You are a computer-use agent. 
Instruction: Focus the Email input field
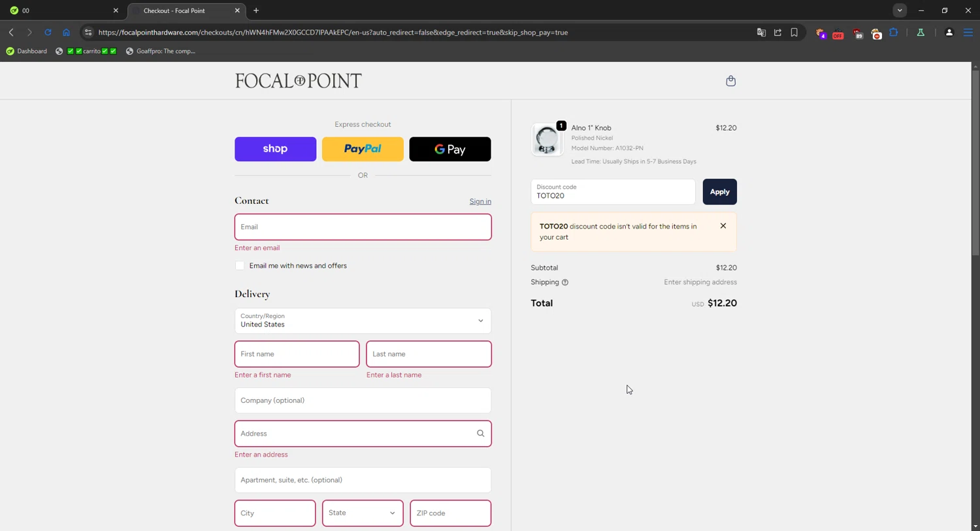[x=363, y=227]
